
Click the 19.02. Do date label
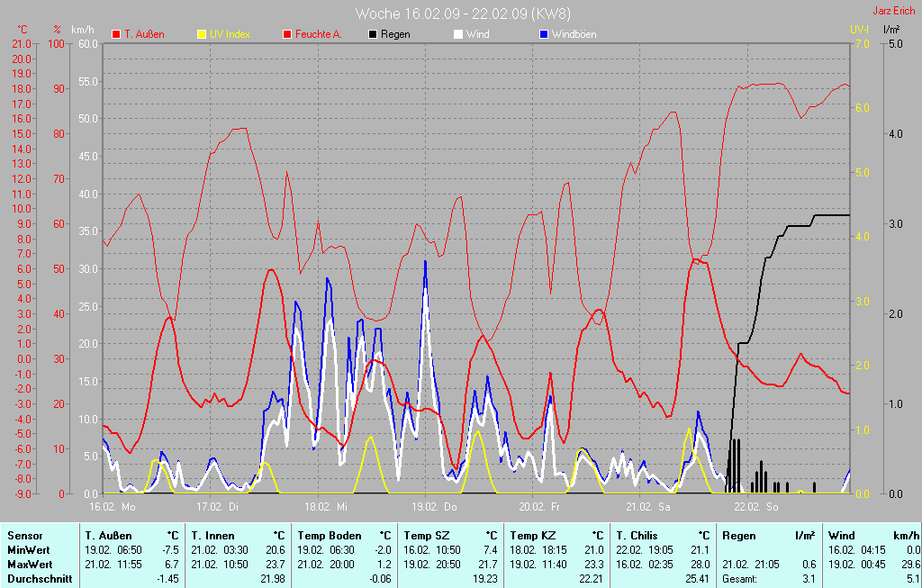point(434,507)
